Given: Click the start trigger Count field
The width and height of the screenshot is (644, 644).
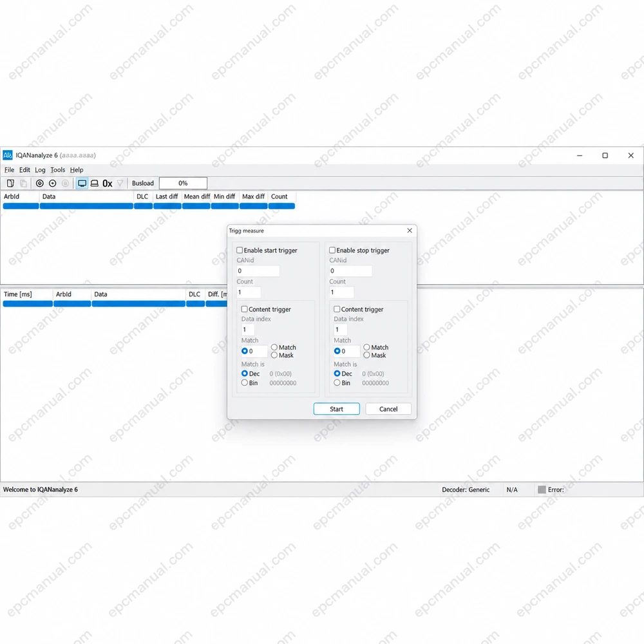Looking at the screenshot, I should (249, 292).
